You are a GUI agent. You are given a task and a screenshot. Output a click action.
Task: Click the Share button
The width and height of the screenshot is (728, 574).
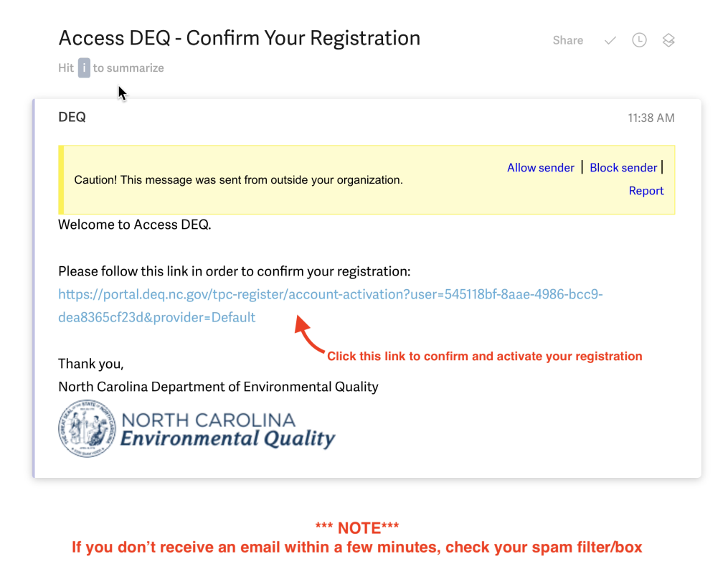(x=567, y=40)
